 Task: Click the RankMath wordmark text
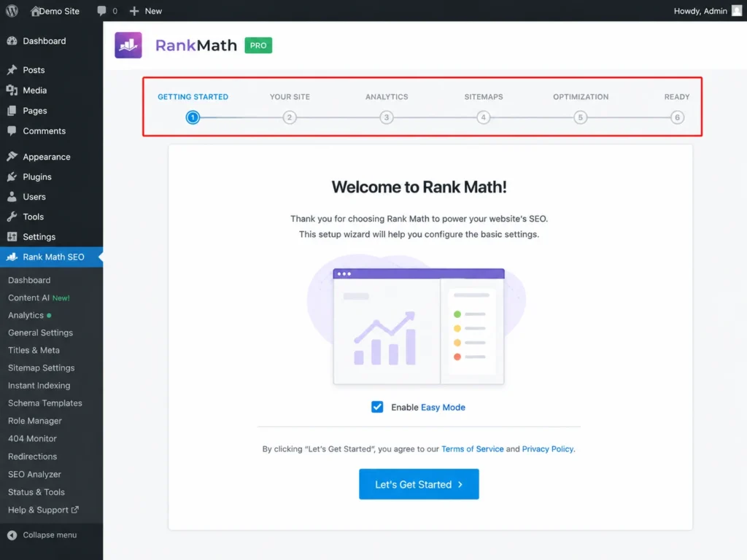click(x=196, y=45)
